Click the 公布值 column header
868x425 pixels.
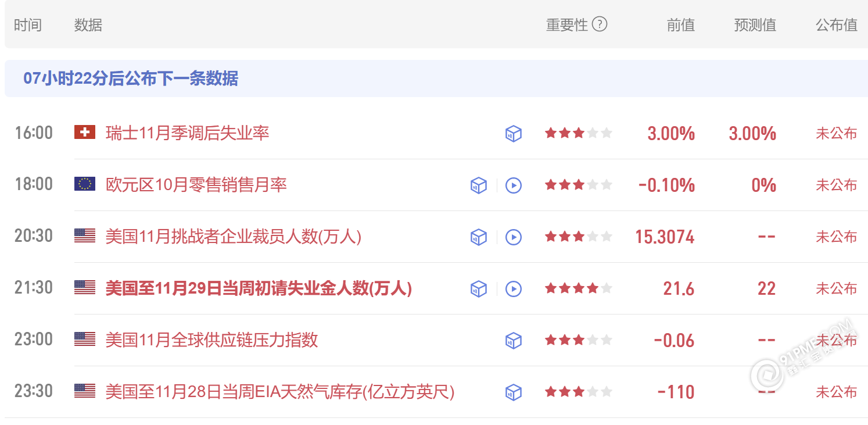tap(837, 24)
